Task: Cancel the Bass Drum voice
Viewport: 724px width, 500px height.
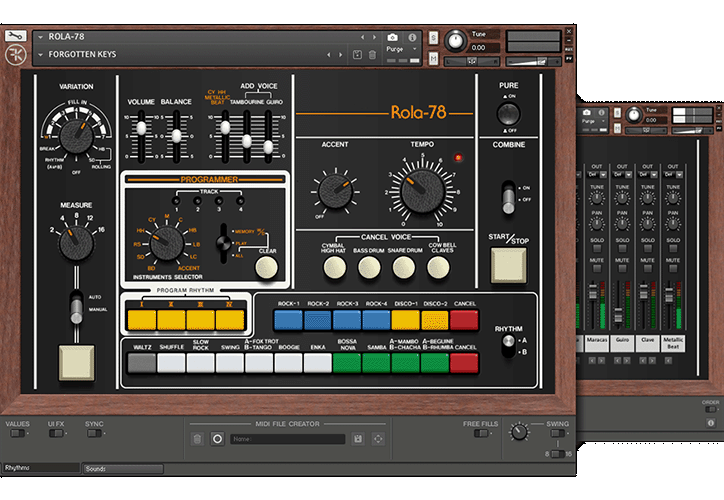Action: 369,268
